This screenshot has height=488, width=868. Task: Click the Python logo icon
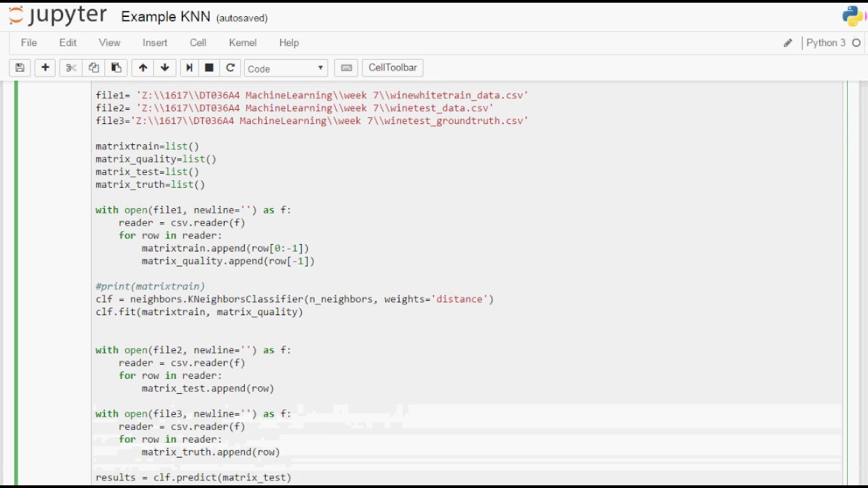click(x=852, y=16)
